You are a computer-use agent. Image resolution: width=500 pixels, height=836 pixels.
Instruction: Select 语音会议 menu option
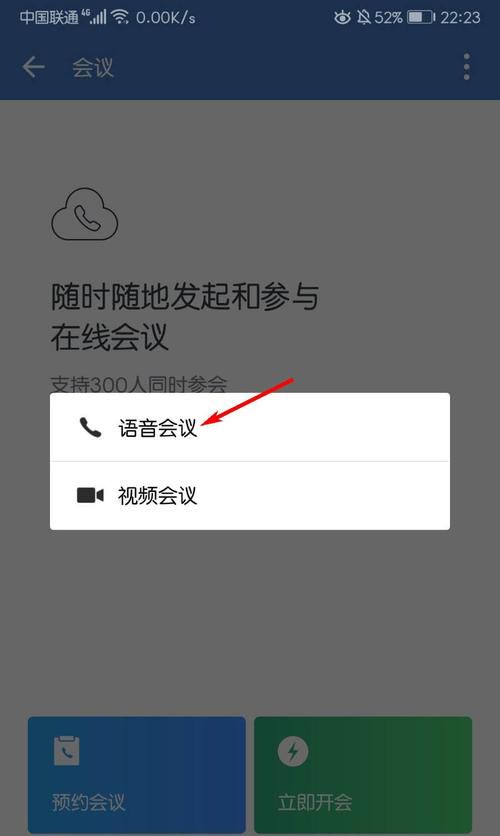point(249,427)
